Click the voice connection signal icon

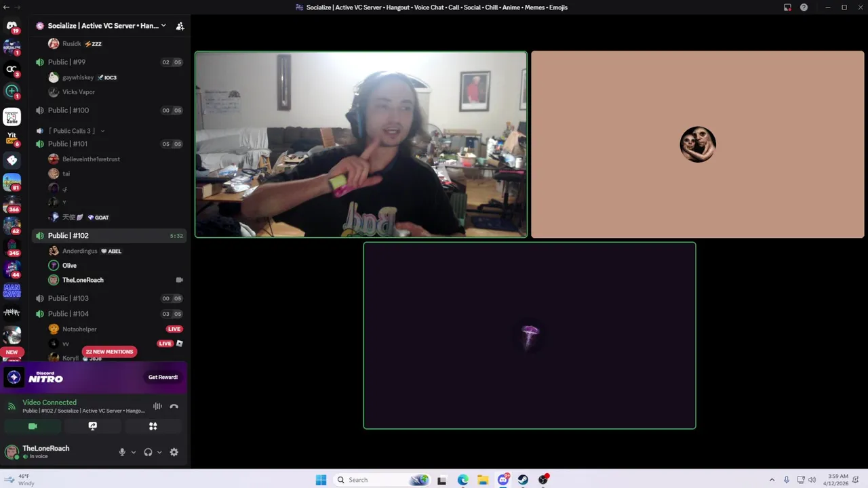click(12, 406)
